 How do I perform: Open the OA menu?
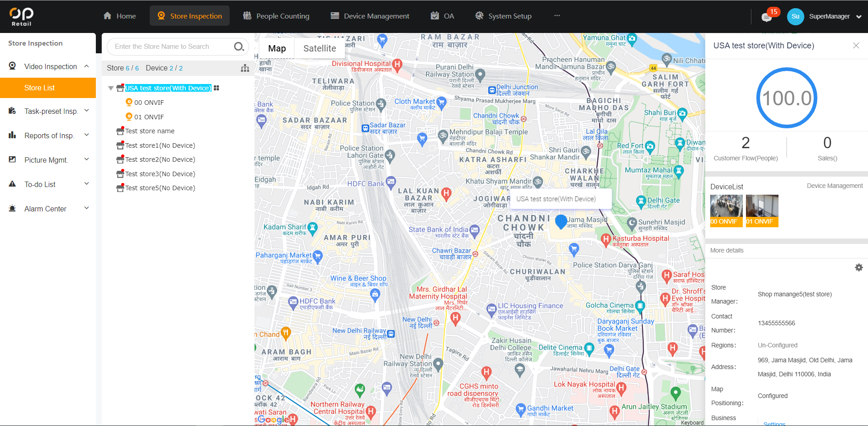pos(442,16)
